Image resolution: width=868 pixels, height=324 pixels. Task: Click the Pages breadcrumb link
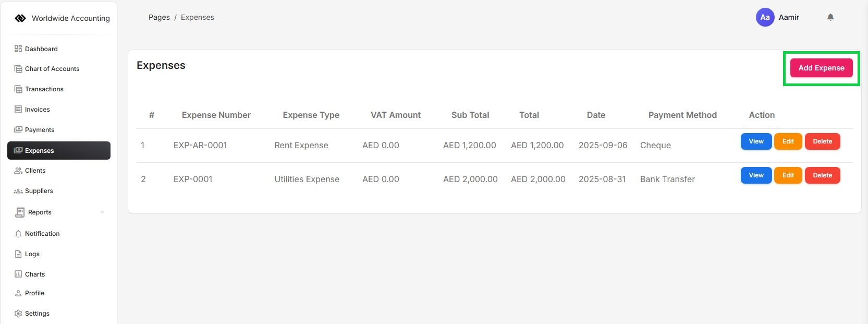159,17
